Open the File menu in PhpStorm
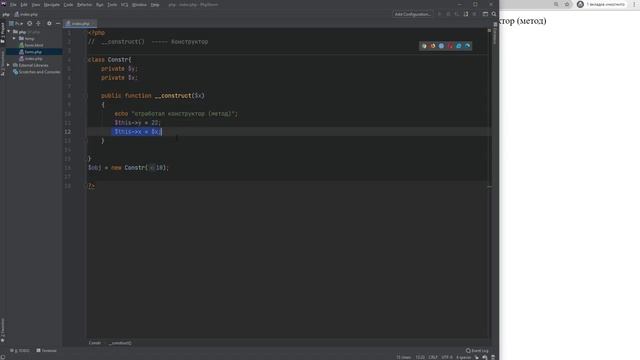640x360 pixels. pos(13,4)
